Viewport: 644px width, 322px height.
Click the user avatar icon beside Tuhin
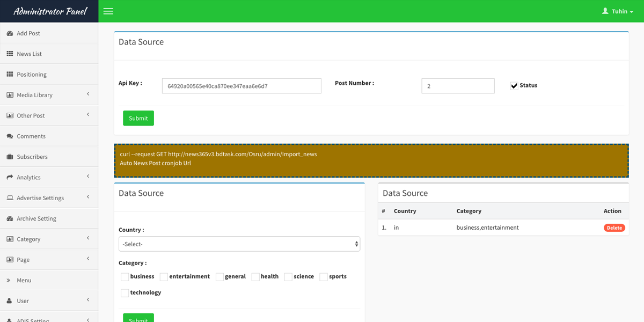click(x=605, y=11)
